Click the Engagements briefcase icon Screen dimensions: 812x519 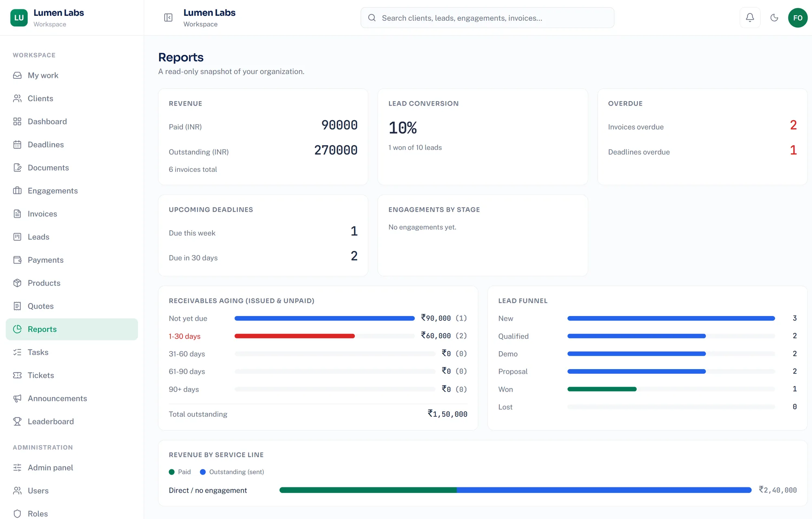(17, 191)
